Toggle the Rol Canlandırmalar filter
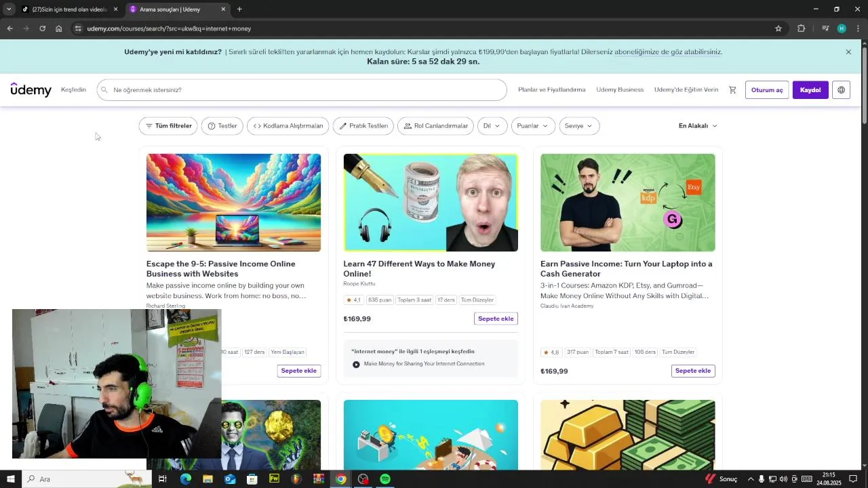868x488 pixels. 435,126
